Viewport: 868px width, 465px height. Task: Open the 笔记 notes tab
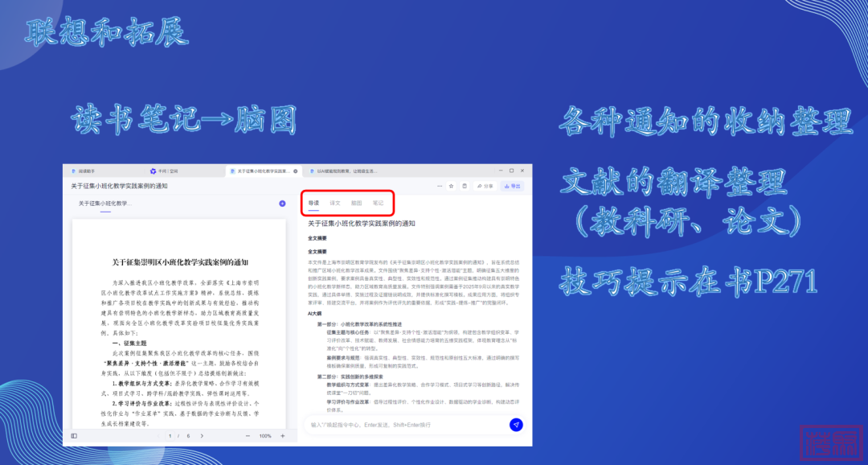click(378, 204)
